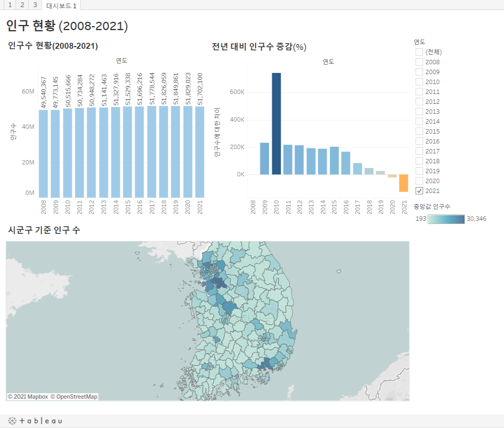Check the 2008 year filter
504x428 pixels.
pyautogui.click(x=419, y=62)
